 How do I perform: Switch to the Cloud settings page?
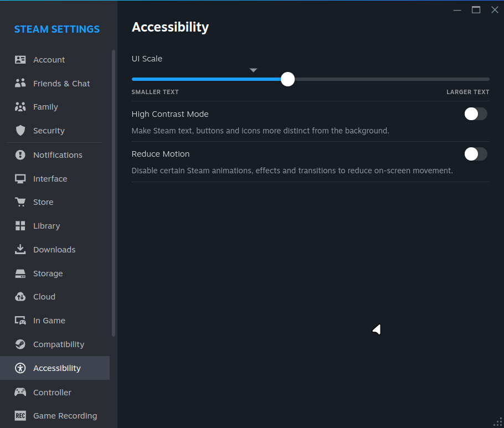tap(44, 297)
